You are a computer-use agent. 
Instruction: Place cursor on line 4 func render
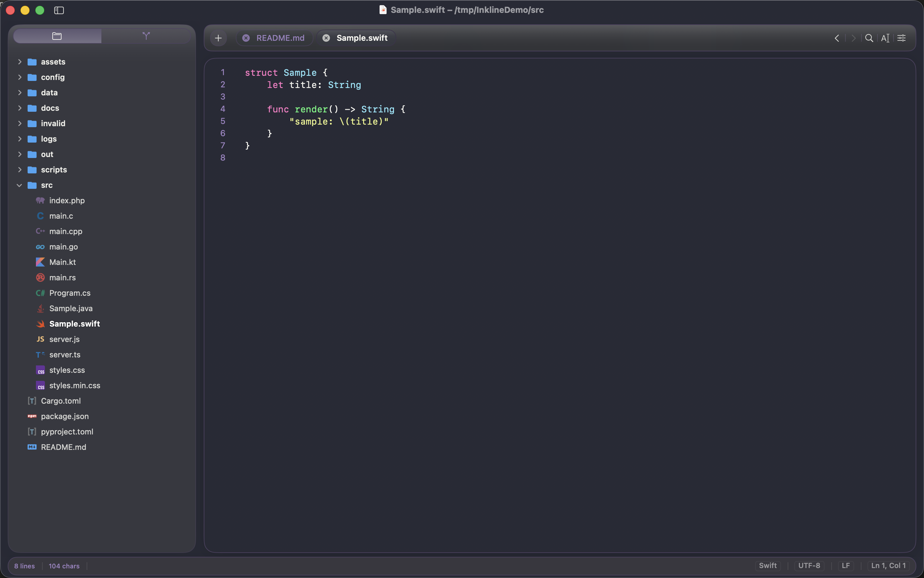coord(336,109)
